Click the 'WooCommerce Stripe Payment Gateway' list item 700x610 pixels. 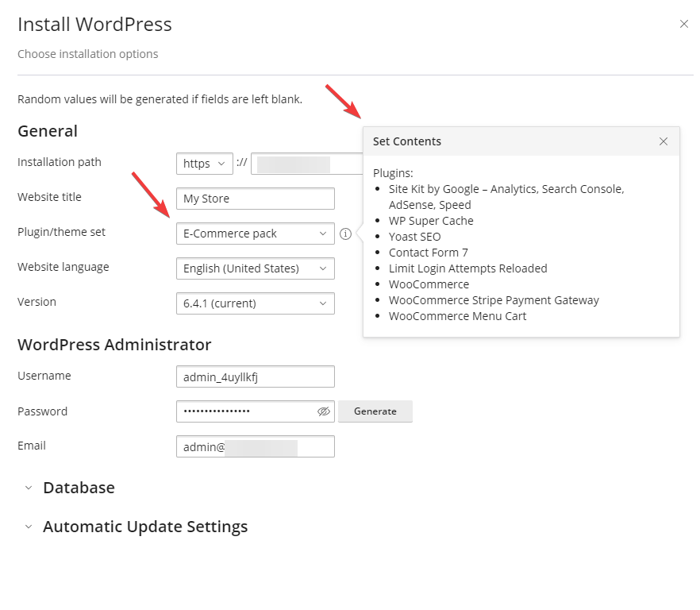click(494, 300)
